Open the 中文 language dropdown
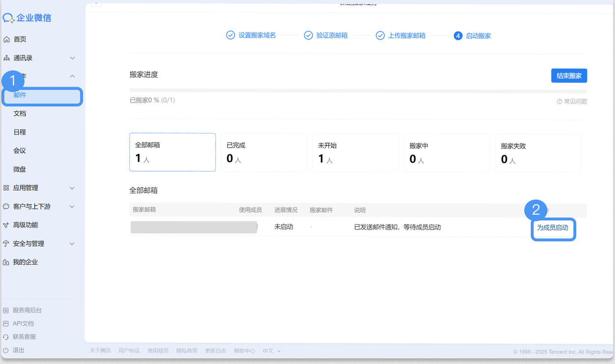This screenshot has width=615, height=364. (272, 351)
